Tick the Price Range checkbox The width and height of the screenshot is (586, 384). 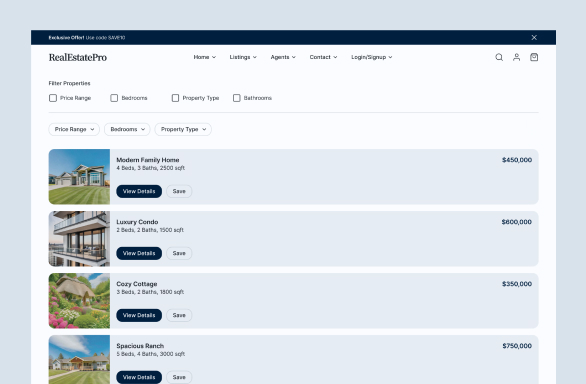click(53, 98)
